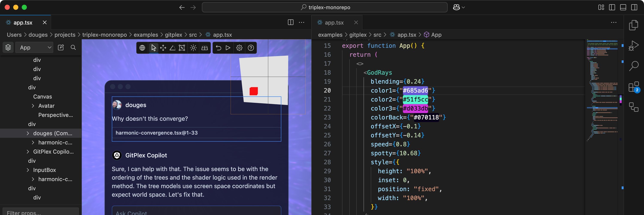644x215 pixels.
Task: Click the 'Why doesn't this converge?' message
Action: (x=150, y=119)
